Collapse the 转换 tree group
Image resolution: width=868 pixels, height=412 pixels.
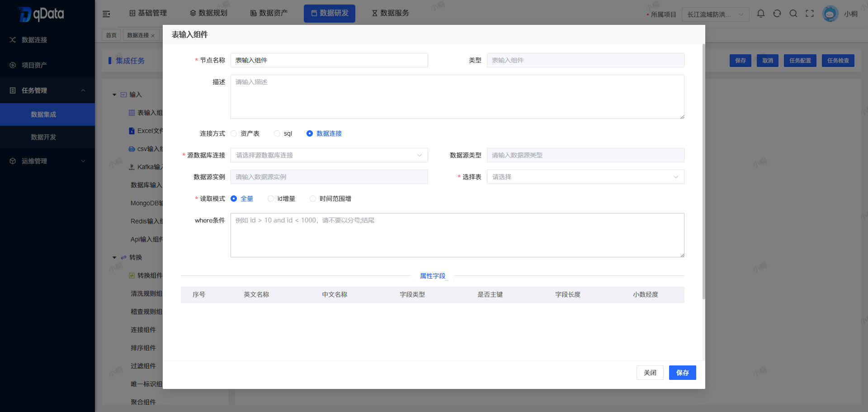(114, 258)
